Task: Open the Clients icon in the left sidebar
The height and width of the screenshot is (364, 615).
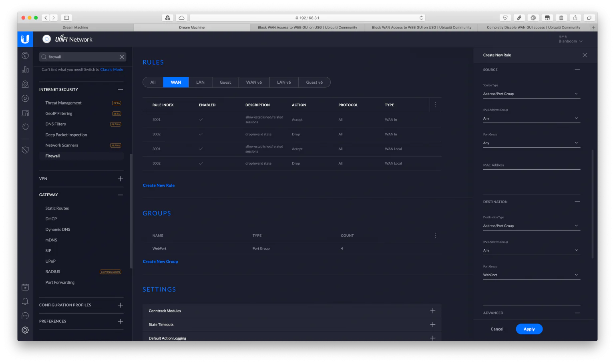Action: (25, 84)
